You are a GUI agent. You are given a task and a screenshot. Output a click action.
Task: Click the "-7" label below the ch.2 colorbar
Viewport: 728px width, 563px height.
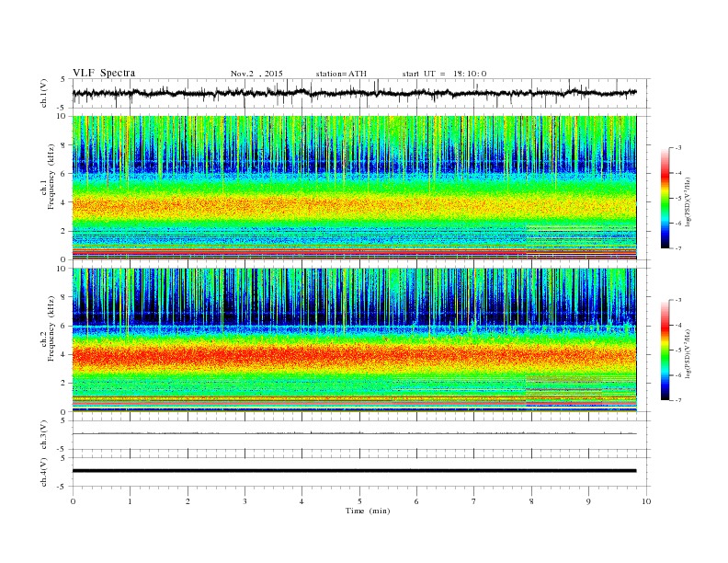(678, 400)
